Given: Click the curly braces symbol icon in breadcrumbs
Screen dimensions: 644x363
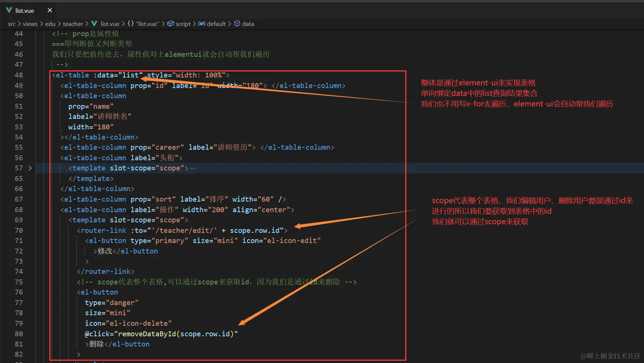Looking at the screenshot, I should coord(131,24).
